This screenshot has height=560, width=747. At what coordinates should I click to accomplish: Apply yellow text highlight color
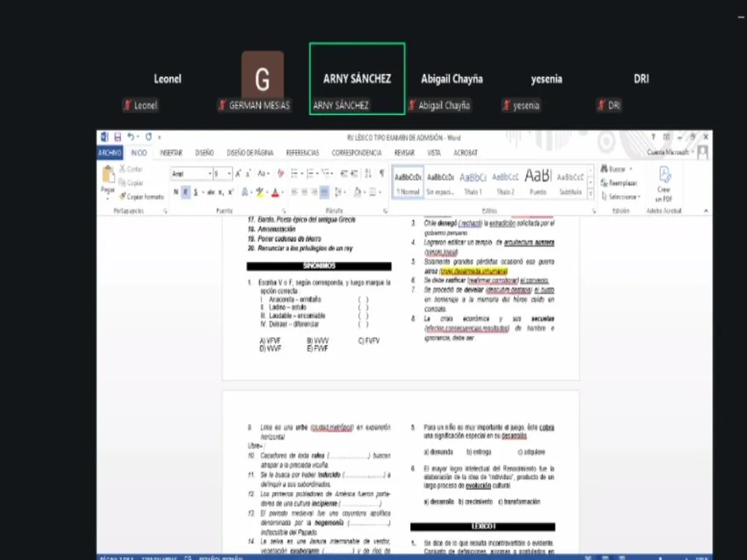(x=259, y=192)
